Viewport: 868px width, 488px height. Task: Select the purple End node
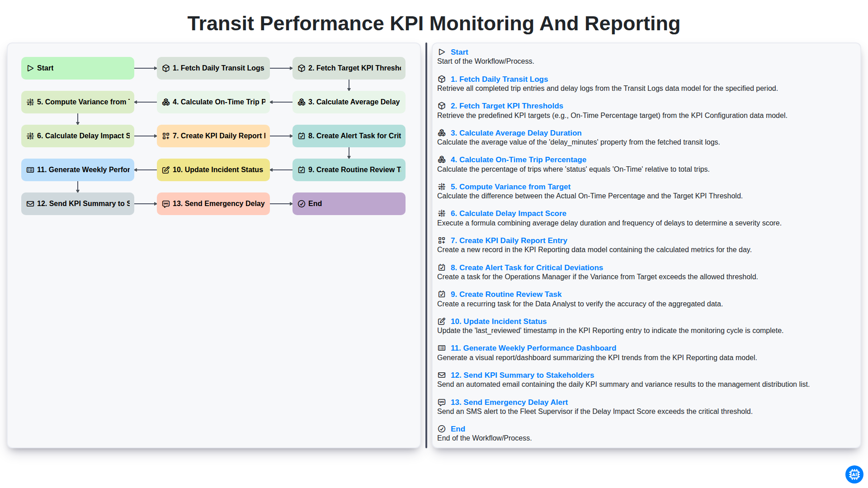pos(349,204)
